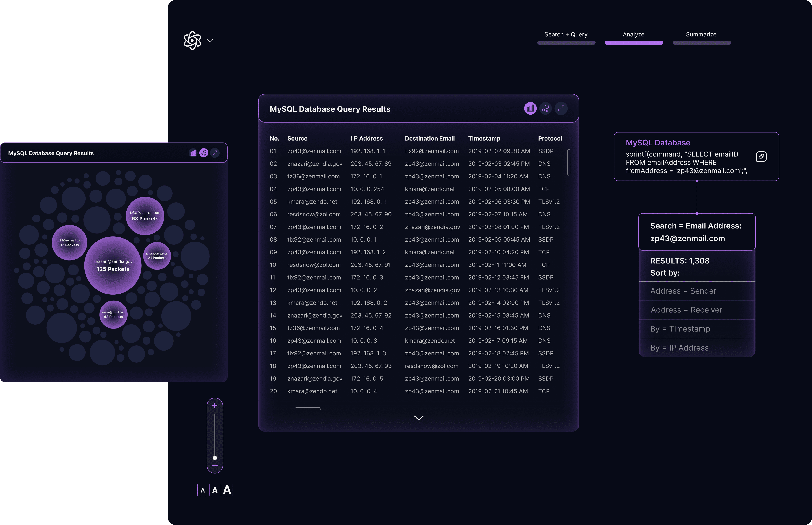This screenshot has height=525, width=812.
Task: Click the Search = Email Address box
Action: tap(697, 232)
